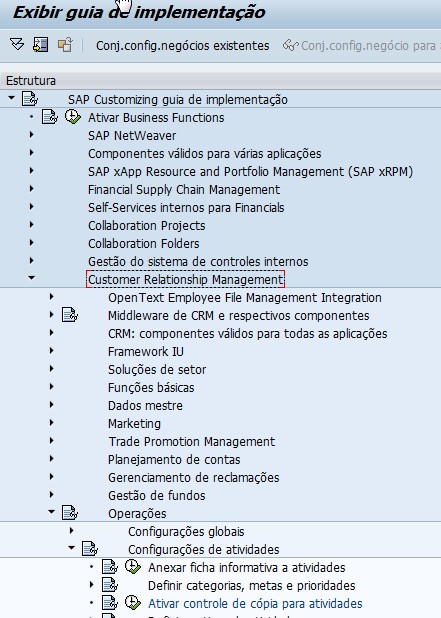
Task: Select Financial Supply Chain Management item
Action: click(x=184, y=190)
